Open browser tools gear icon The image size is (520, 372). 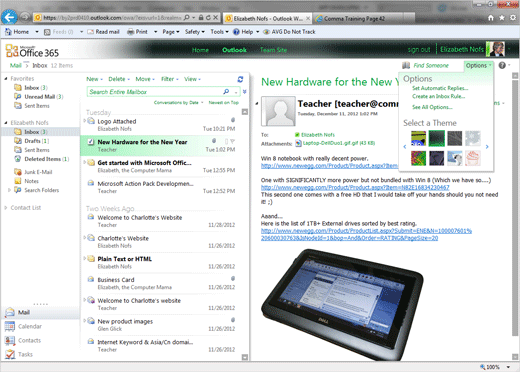coord(513,18)
